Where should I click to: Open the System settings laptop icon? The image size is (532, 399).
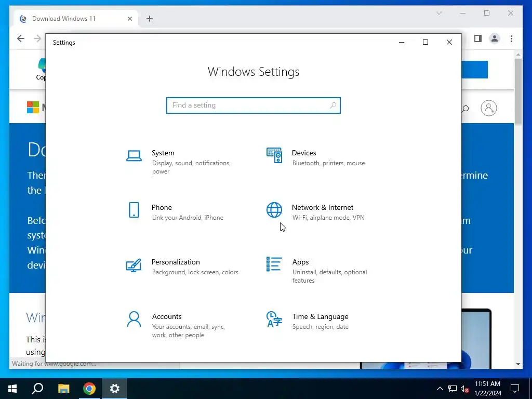134,156
